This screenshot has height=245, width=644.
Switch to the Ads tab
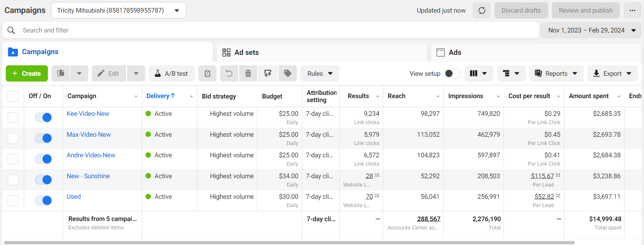[x=455, y=52]
